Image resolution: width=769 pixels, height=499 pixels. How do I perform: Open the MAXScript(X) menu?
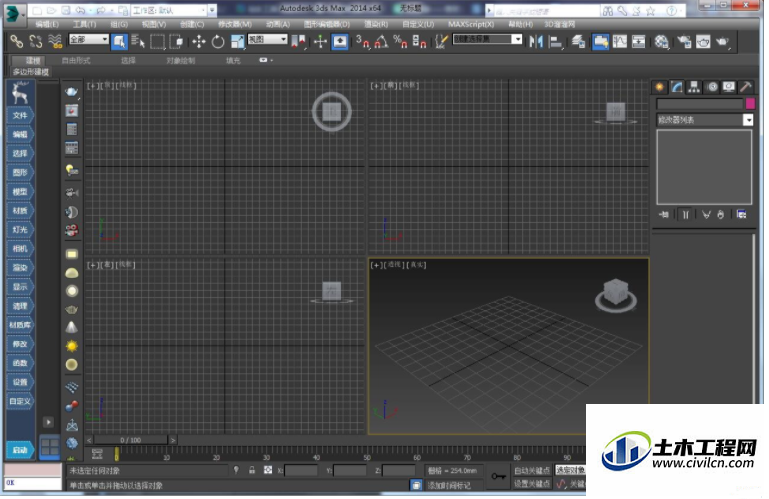tap(471, 24)
